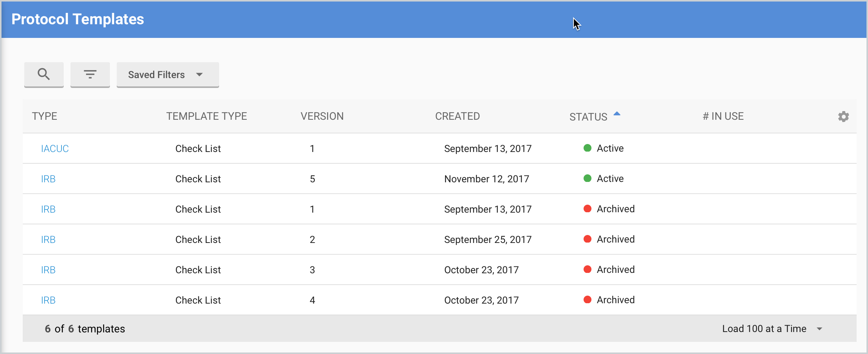Sort by Template Type column header

tap(207, 116)
